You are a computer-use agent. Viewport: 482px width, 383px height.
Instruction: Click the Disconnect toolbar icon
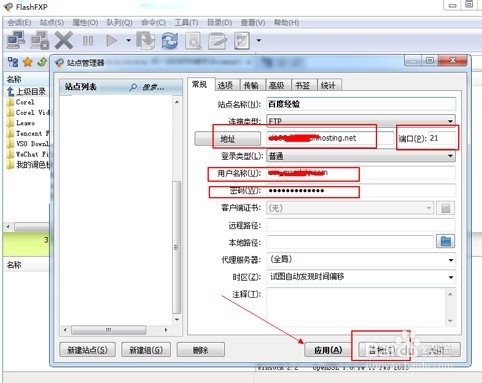(x=40, y=40)
